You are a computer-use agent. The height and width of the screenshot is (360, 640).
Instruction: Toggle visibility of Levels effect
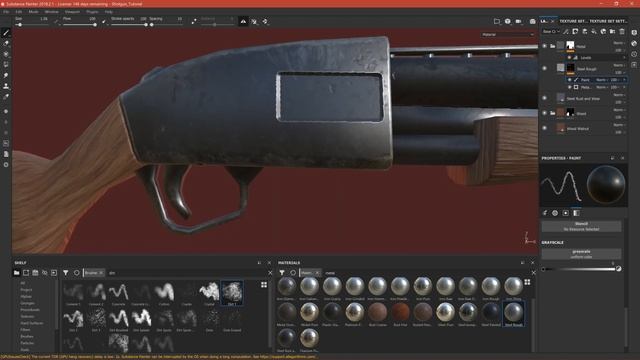pyautogui.click(x=569, y=58)
